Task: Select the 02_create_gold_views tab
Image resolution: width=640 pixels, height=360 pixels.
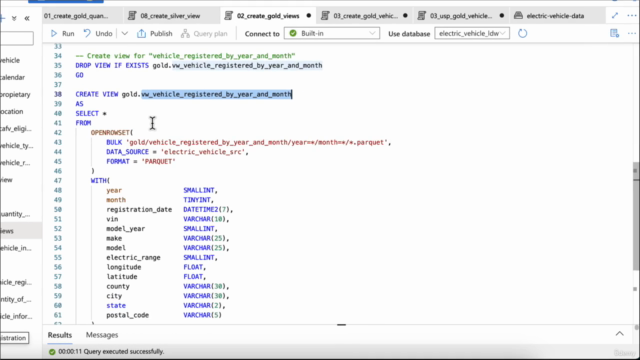Action: 268,16
